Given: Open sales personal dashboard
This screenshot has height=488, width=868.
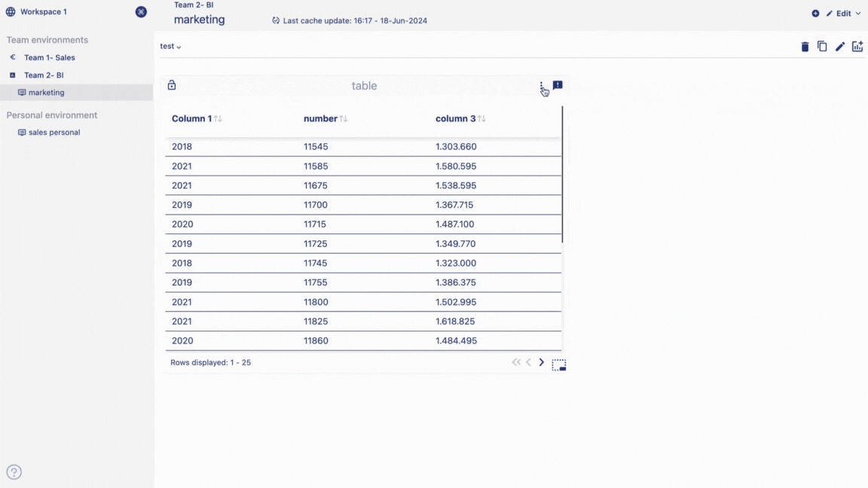Looking at the screenshot, I should (53, 133).
